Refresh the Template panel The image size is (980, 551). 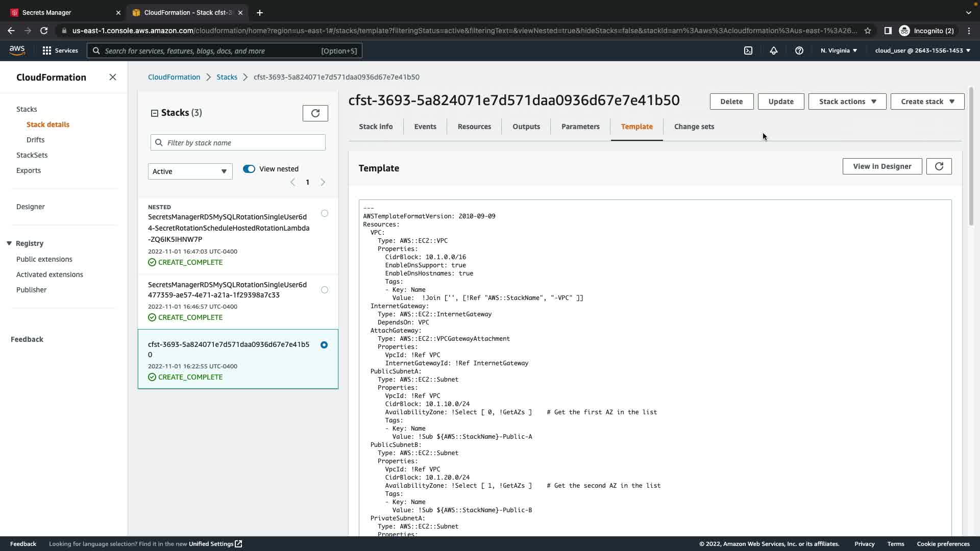(x=939, y=166)
